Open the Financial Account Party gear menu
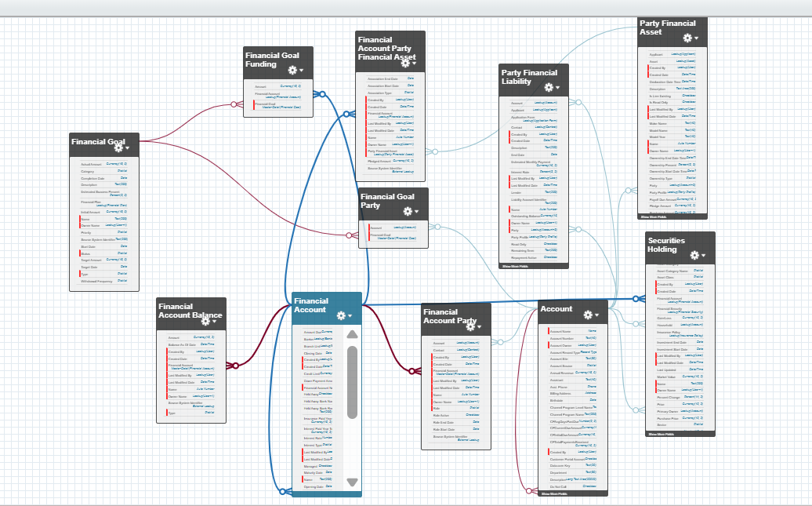Image resolution: width=812 pixels, height=506 pixels. (474, 326)
